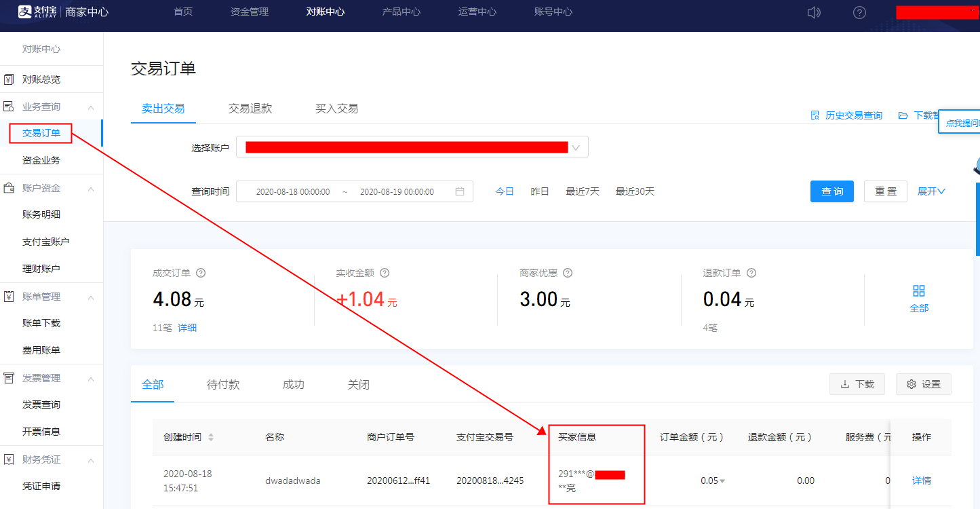Open 运营中心 in top navigation

[477, 12]
